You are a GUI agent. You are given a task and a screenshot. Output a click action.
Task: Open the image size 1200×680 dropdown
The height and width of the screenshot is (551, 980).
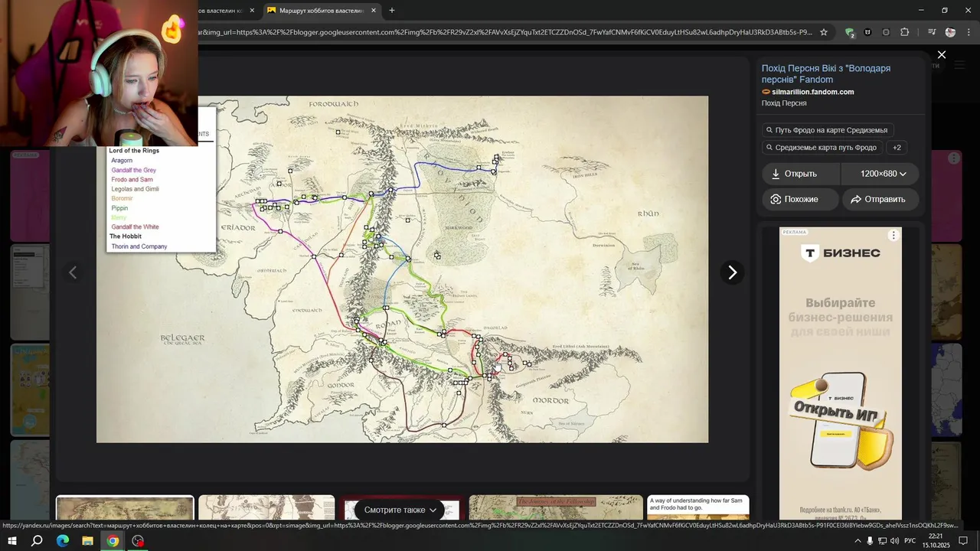[880, 174]
